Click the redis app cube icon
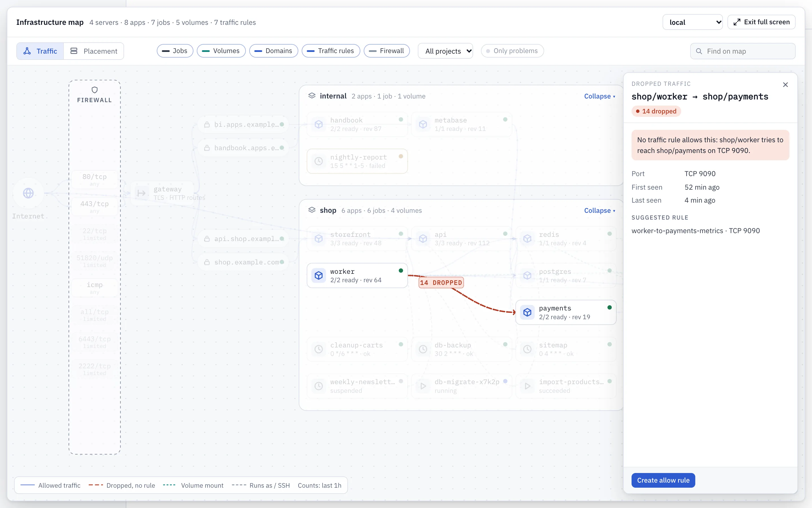Viewport: 812px width, 508px height. (x=528, y=238)
